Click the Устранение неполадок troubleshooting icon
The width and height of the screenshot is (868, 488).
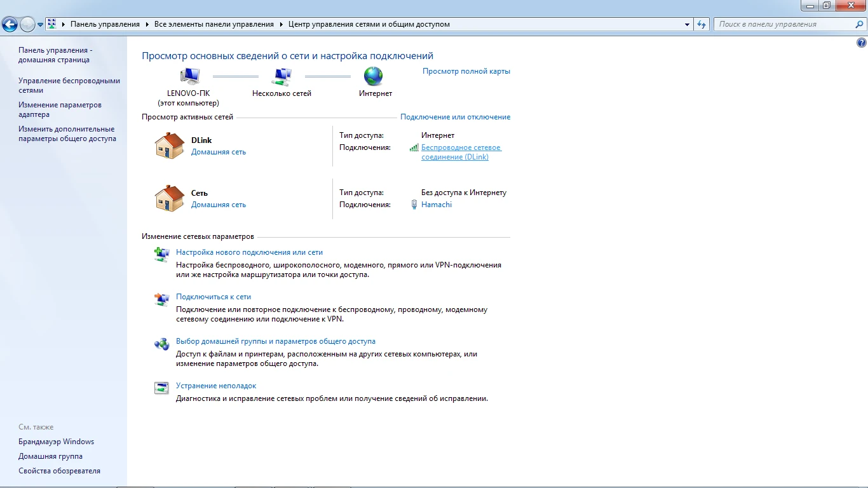[x=161, y=388]
